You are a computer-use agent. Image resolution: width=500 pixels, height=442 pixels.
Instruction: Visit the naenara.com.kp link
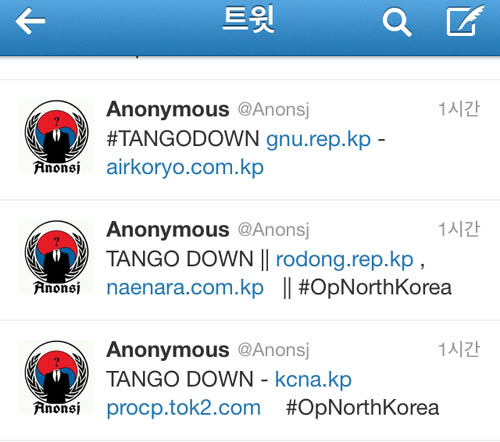click(185, 288)
